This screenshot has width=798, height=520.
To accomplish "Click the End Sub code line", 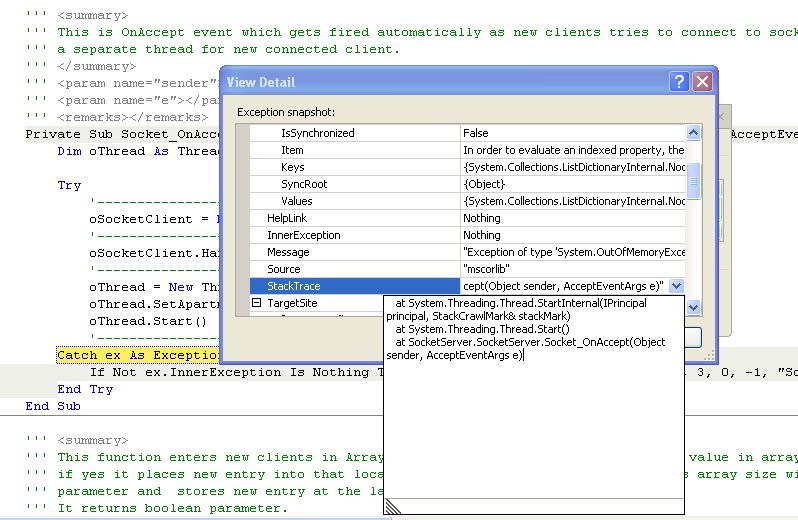I will point(53,406).
